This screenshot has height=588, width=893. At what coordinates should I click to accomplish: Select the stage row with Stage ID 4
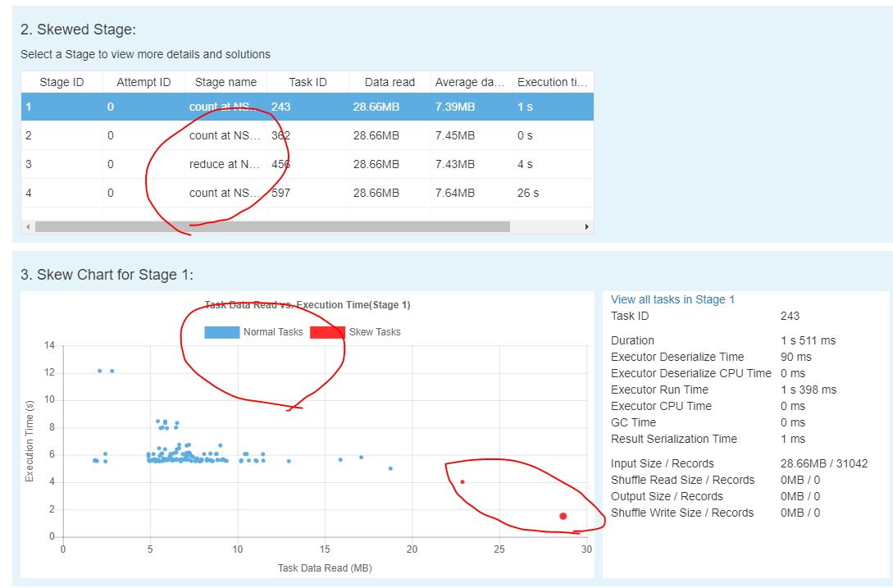tap(308, 193)
